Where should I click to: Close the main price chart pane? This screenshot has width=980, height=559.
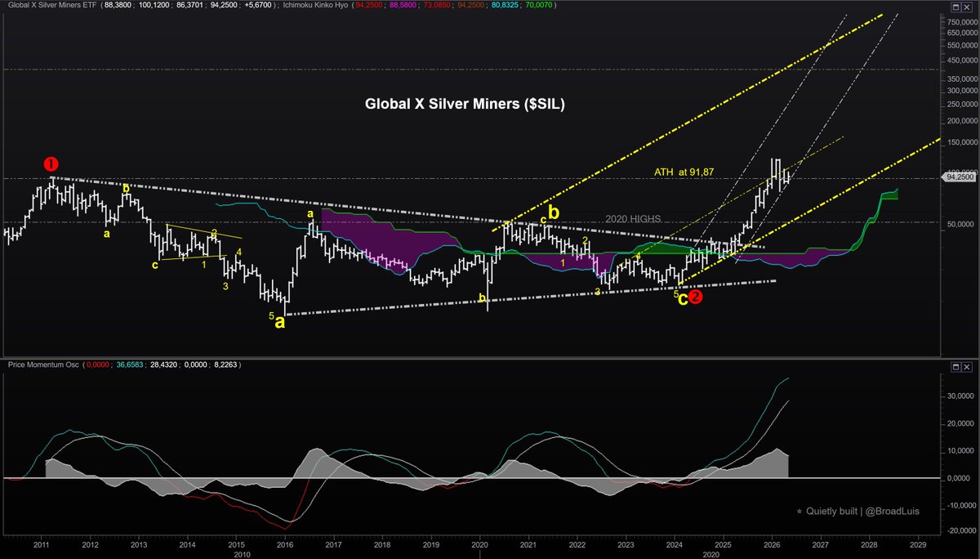(968, 7)
